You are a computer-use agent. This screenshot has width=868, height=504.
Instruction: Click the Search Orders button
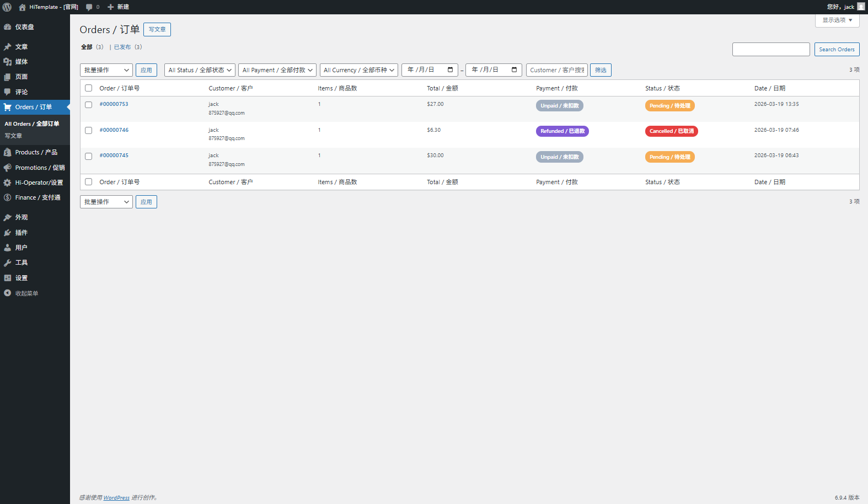837,50
